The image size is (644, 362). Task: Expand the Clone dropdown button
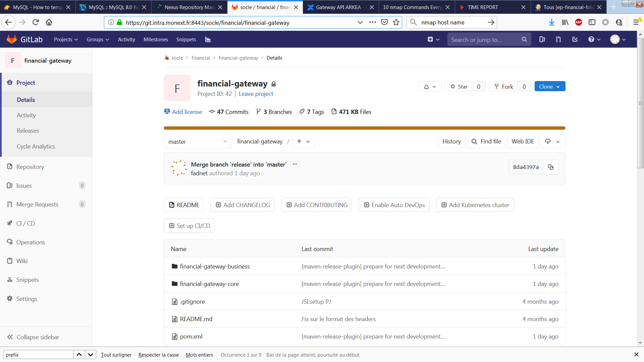[550, 86]
